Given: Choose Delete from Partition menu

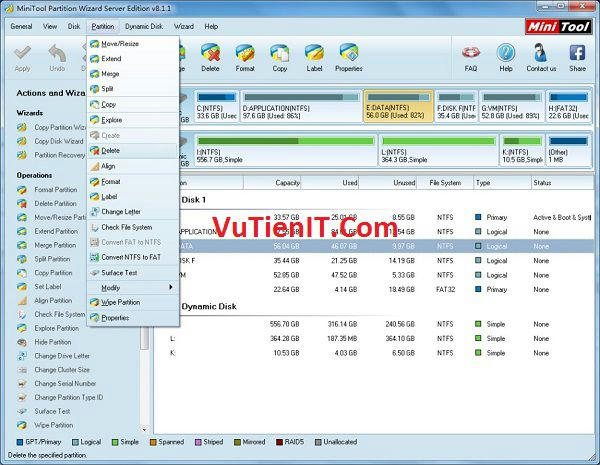Looking at the screenshot, I should (x=133, y=150).
